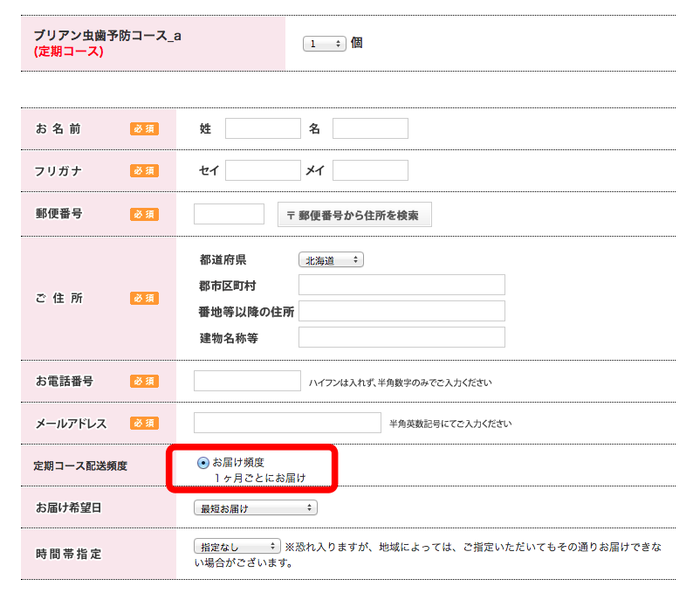The height and width of the screenshot is (600, 700).
Task: Click the 必須 badge beside 郵便番号
Action: [144, 215]
